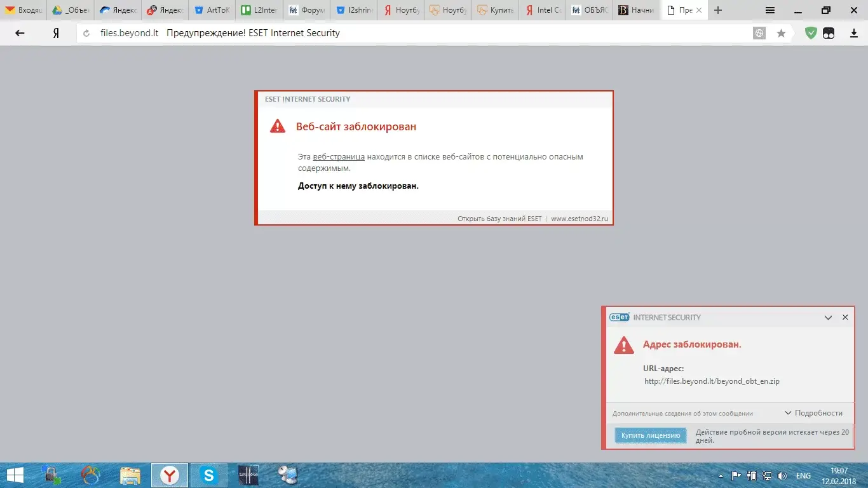868x488 pixels.
Task: Click the dark extension icon beside the shield
Action: (x=829, y=33)
